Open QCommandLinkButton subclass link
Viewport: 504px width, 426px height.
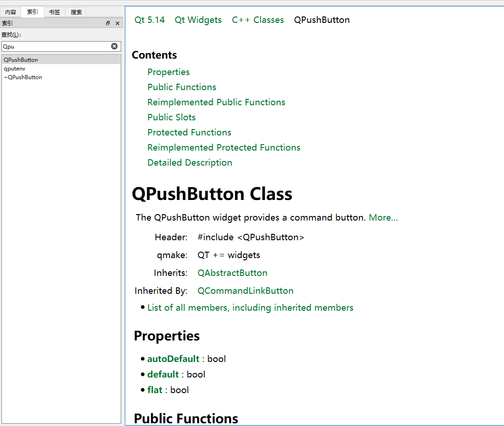[245, 291]
